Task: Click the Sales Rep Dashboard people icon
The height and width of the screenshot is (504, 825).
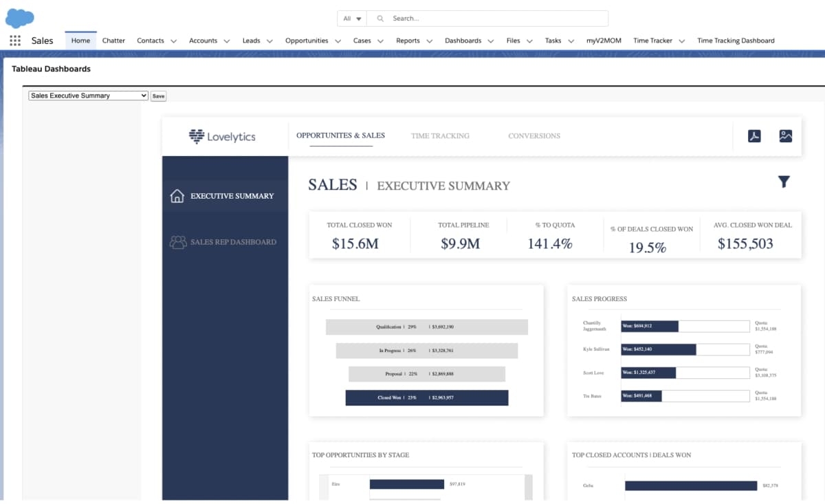Action: pyautogui.click(x=178, y=242)
